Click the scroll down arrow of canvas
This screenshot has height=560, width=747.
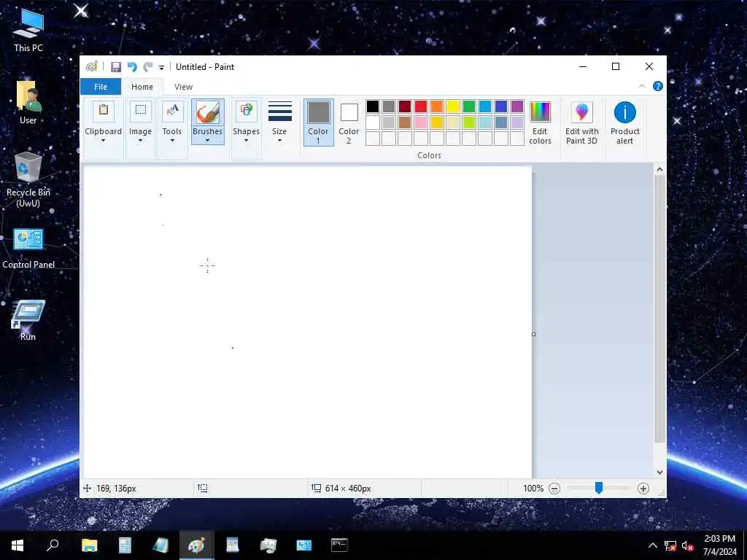pyautogui.click(x=659, y=472)
